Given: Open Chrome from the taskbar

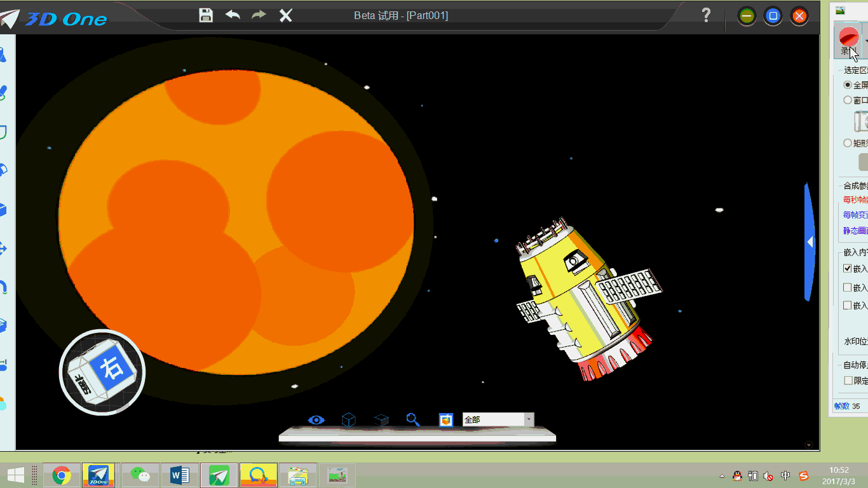Looking at the screenshot, I should click(x=62, y=475).
